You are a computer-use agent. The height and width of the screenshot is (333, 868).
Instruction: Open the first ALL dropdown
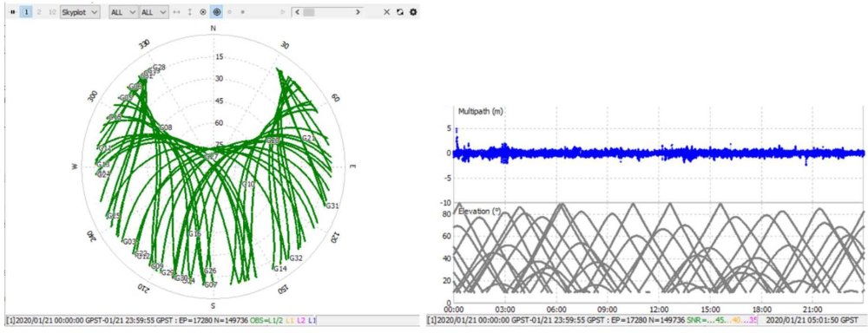(x=123, y=11)
